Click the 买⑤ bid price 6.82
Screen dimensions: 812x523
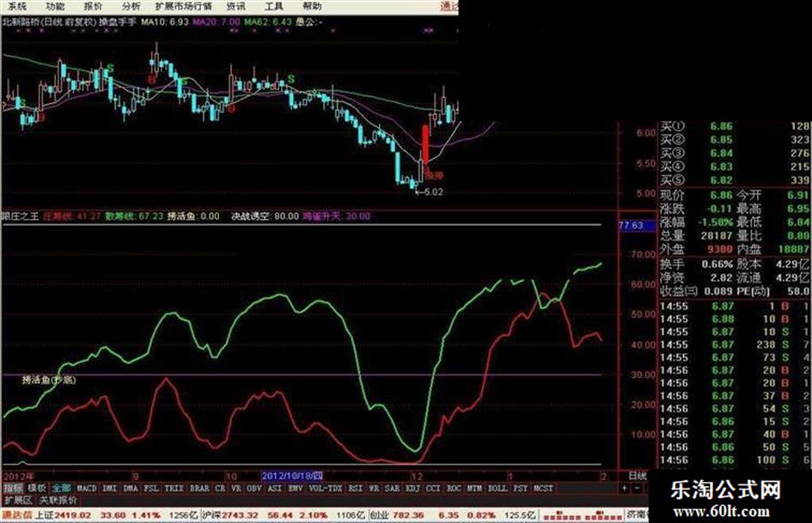tap(722, 180)
